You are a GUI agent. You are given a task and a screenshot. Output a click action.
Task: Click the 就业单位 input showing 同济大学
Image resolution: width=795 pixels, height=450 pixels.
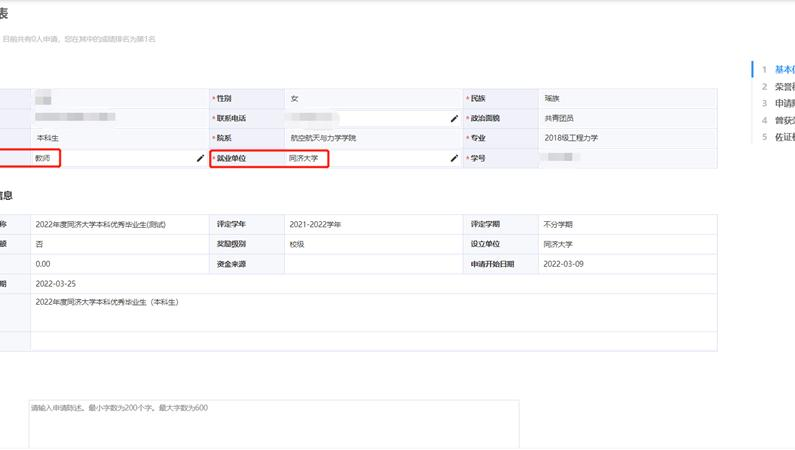click(x=365, y=158)
